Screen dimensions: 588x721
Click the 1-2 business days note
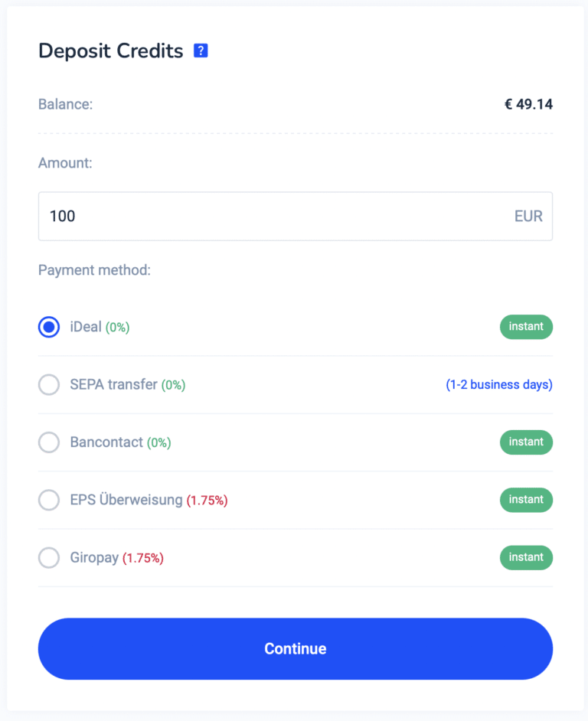click(x=499, y=384)
